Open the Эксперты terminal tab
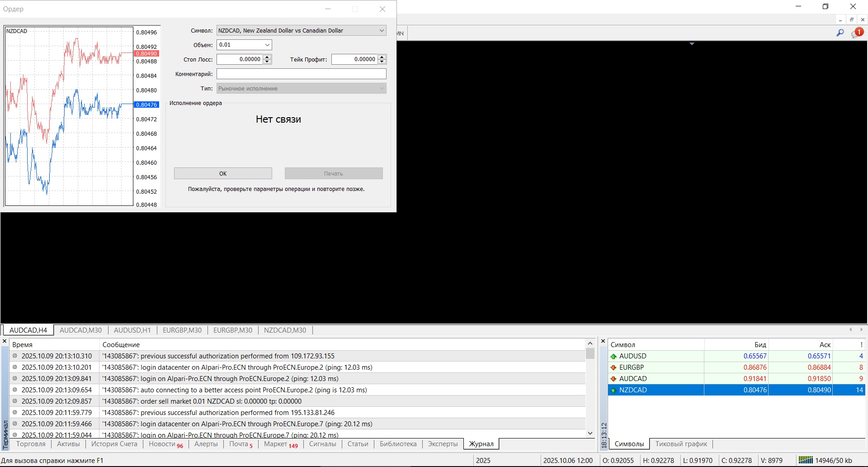Screen dimensions: 868x467 tap(443, 444)
